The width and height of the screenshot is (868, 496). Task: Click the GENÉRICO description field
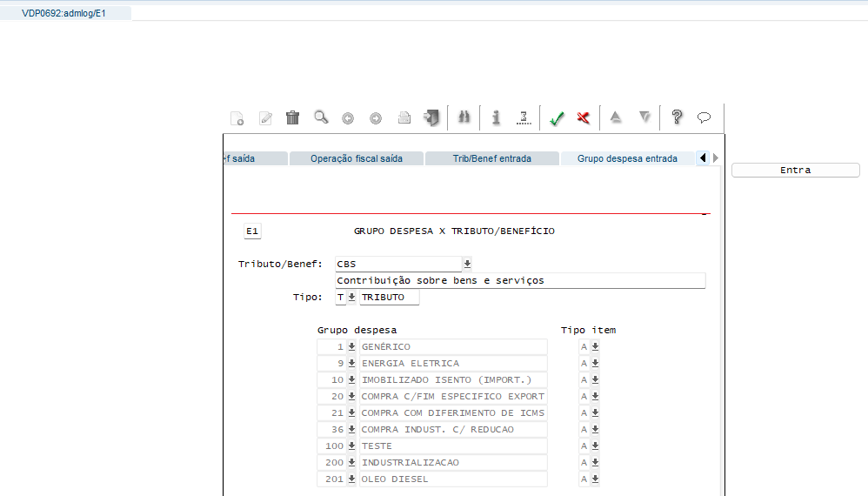pyautogui.click(x=453, y=346)
